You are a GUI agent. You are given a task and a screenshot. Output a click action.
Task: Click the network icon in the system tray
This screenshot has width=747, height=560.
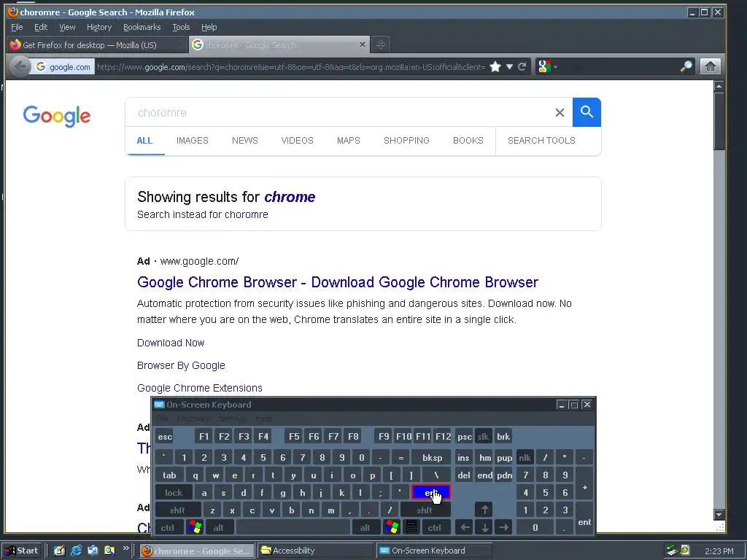click(x=672, y=551)
